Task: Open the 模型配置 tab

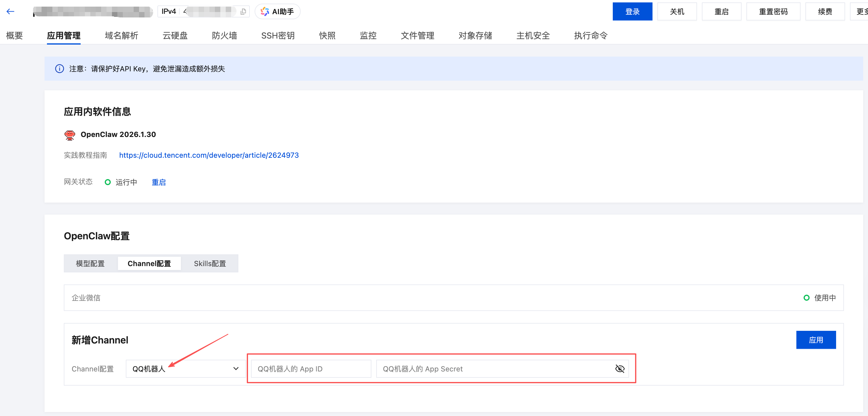Action: tap(90, 264)
